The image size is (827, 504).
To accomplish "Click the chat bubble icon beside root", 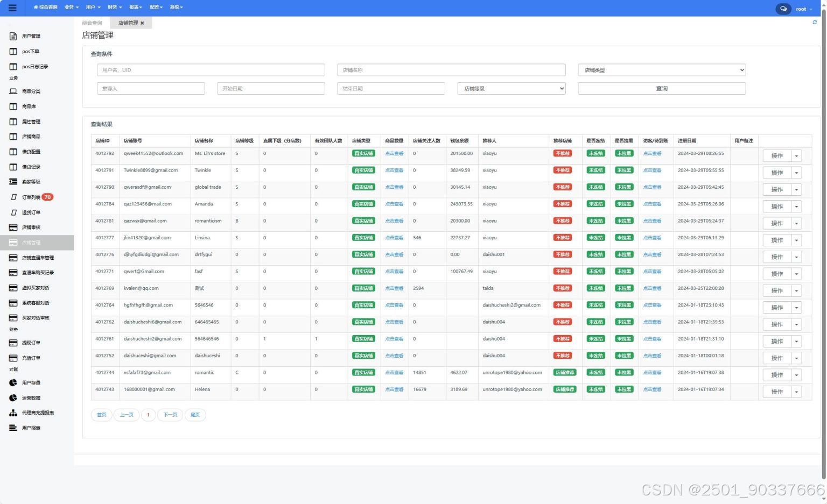I will pyautogui.click(x=783, y=9).
